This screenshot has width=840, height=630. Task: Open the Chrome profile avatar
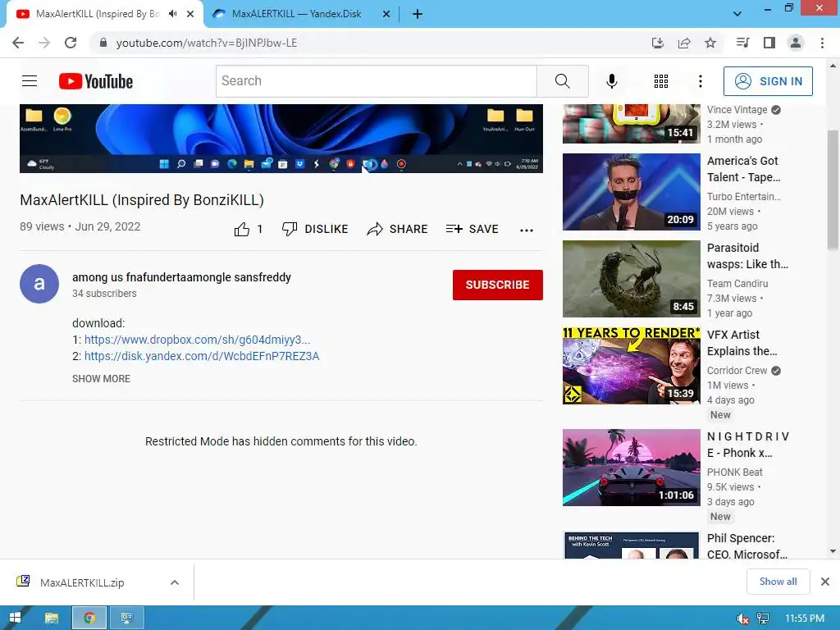[796, 43]
